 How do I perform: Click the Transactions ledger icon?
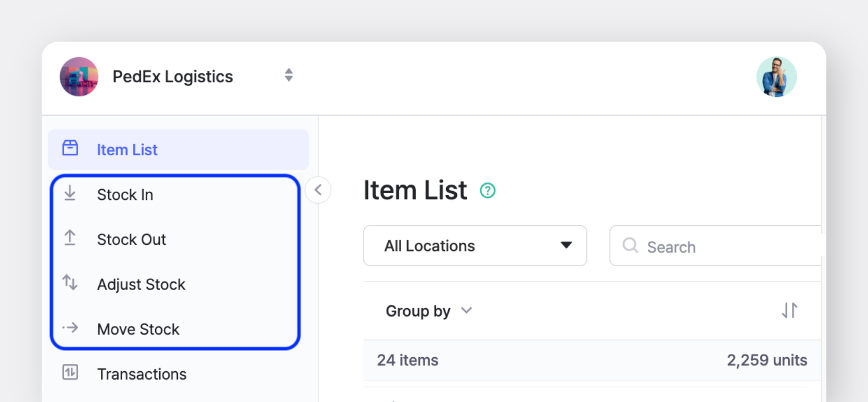[70, 373]
